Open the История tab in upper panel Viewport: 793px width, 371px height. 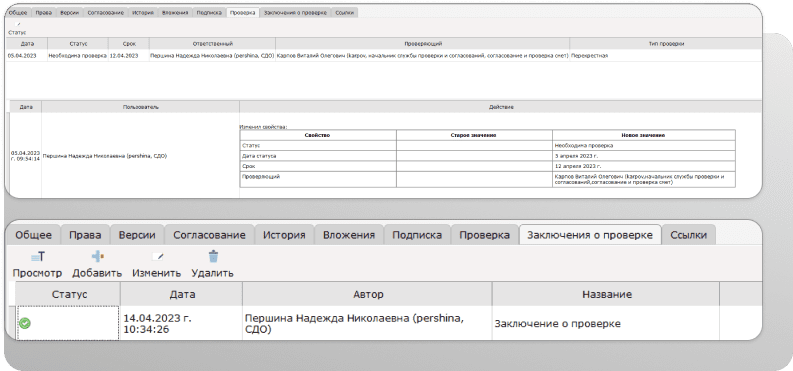(143, 13)
